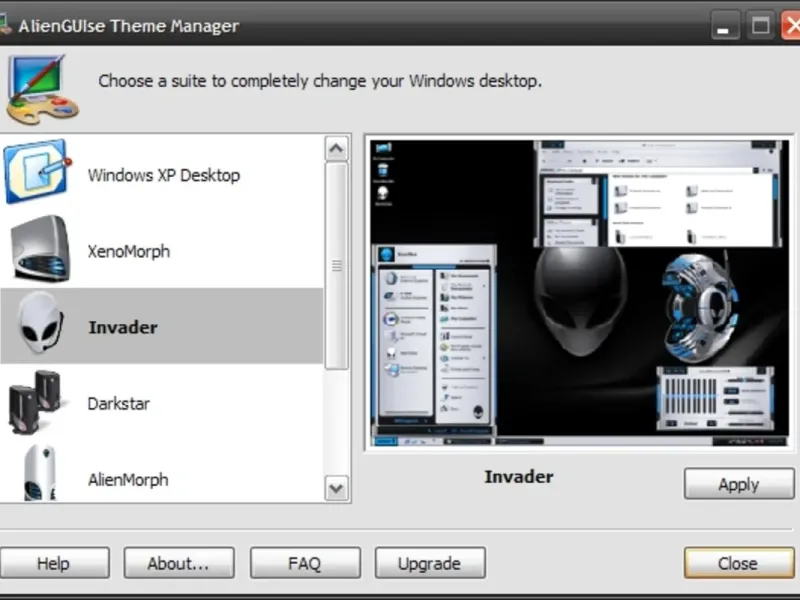Click the Windows XP Desktop suite icon
This screenshot has width=800, height=600.
click(x=37, y=171)
